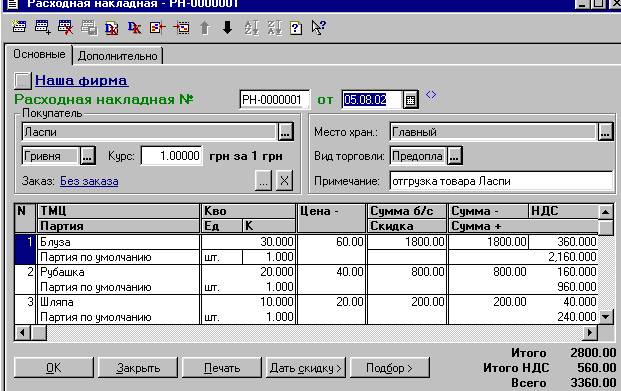The width and height of the screenshot is (621, 391).
Task: Click the document number field РН-0000001
Action: coord(274,99)
